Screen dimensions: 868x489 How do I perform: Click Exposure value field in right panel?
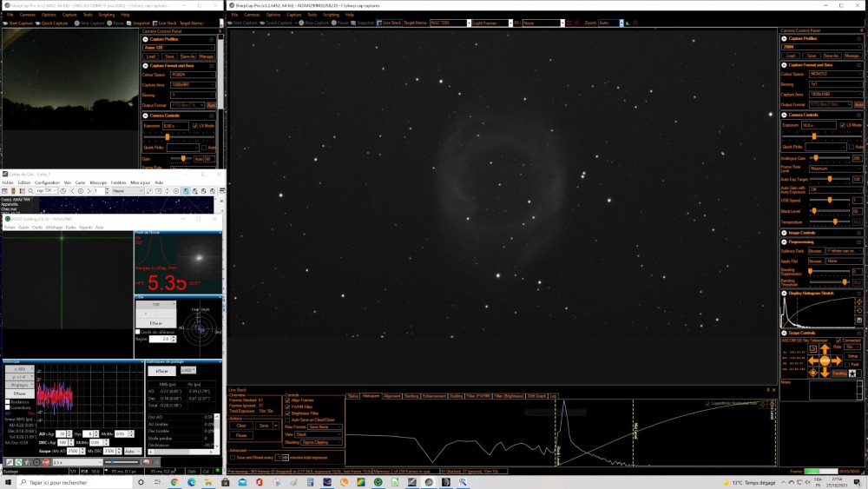[x=819, y=125]
